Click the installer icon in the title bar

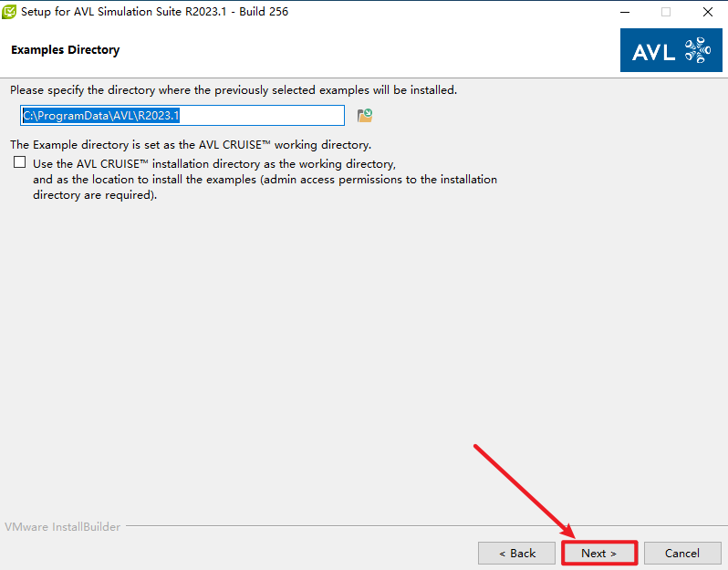[10, 12]
